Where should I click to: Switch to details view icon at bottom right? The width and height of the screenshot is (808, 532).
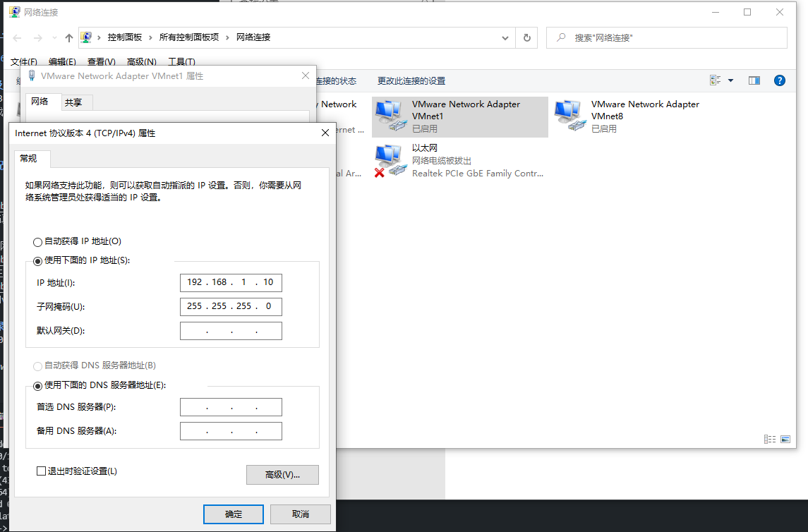[x=770, y=440]
